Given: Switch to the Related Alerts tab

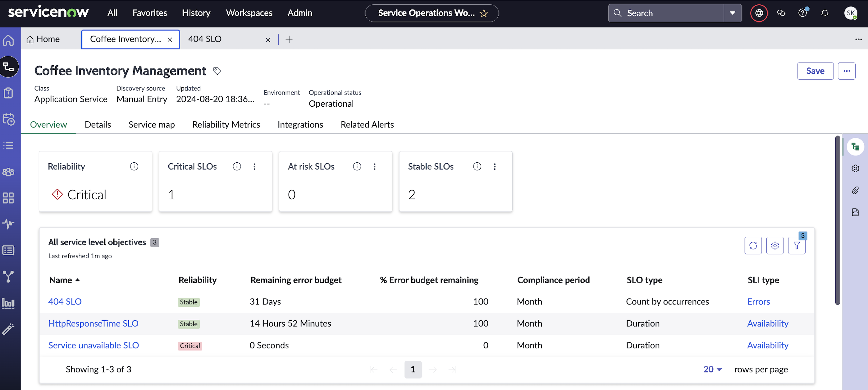Looking at the screenshot, I should coord(367,124).
